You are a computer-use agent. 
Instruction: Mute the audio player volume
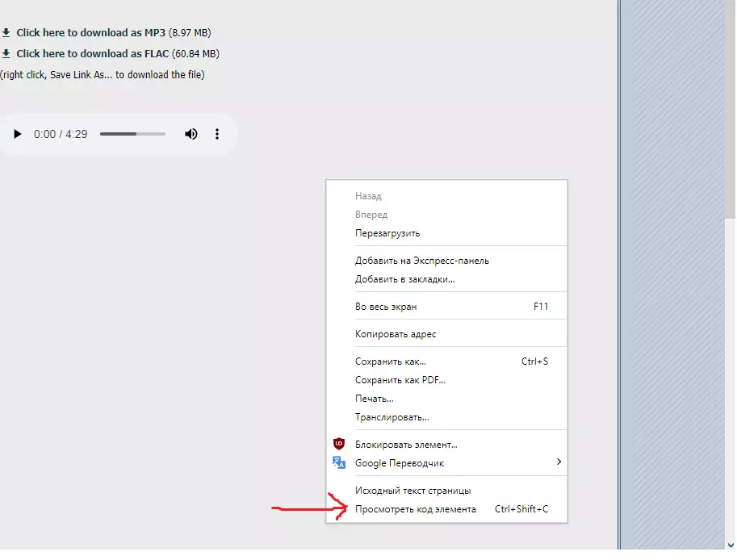click(191, 135)
